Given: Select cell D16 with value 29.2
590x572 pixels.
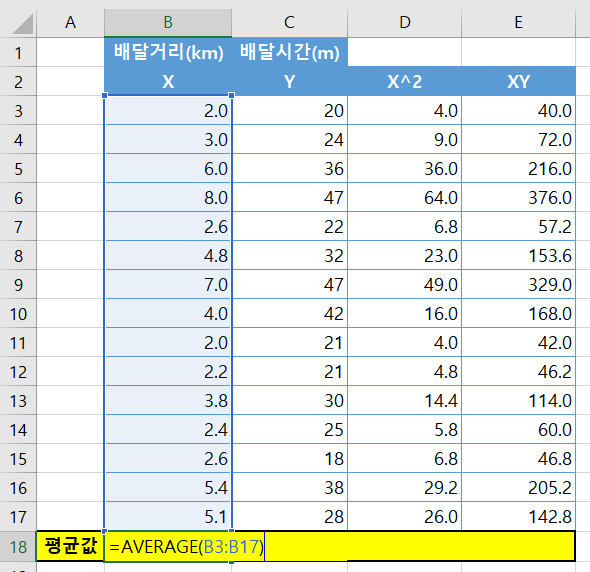Looking at the screenshot, I should coord(404,487).
